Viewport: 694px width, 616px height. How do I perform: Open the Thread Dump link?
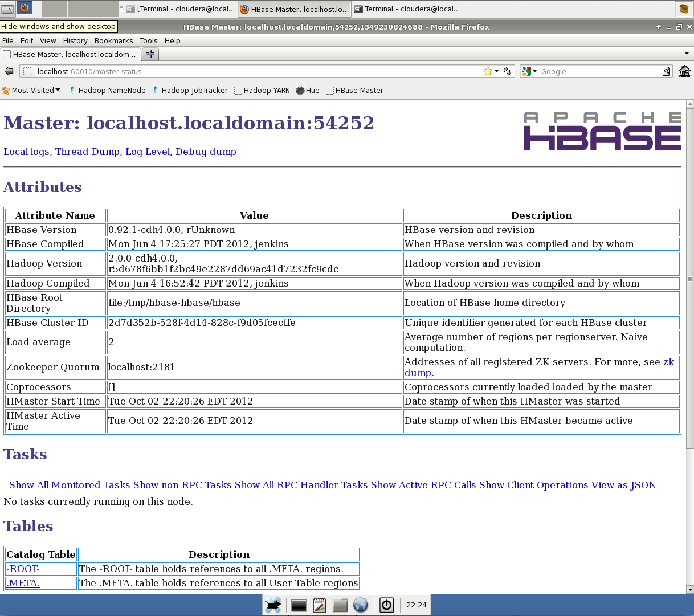[x=87, y=152]
